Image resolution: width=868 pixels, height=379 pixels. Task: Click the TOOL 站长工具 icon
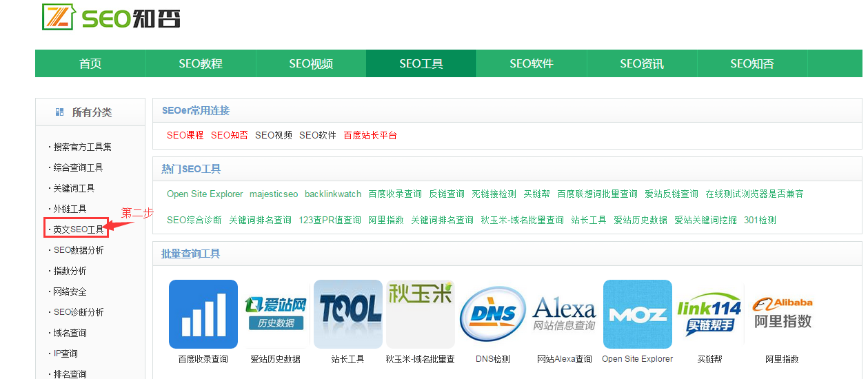(348, 314)
